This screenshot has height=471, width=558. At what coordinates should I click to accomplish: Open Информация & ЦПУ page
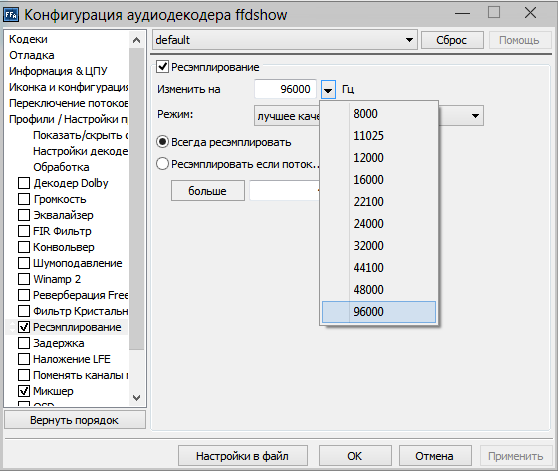pos(58,71)
